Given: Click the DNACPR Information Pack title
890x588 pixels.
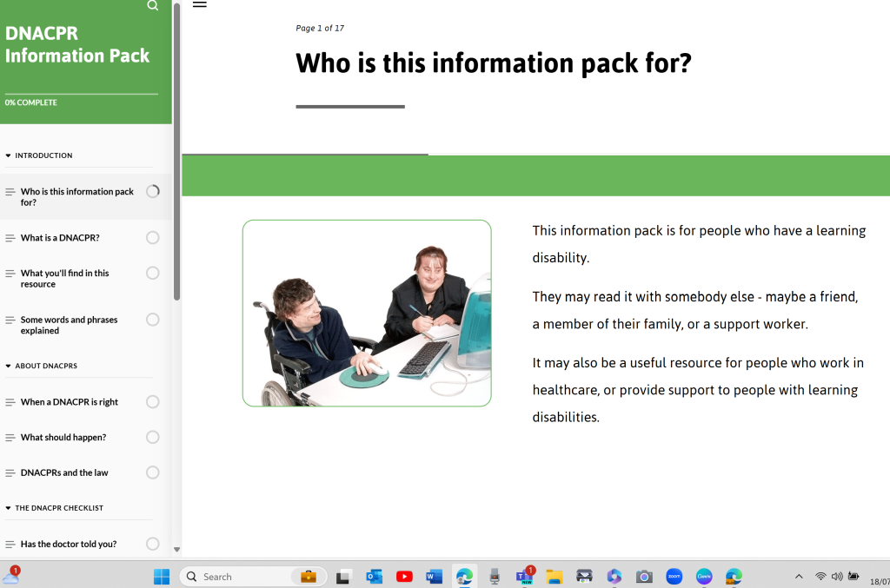Looking at the screenshot, I should 78,43.
